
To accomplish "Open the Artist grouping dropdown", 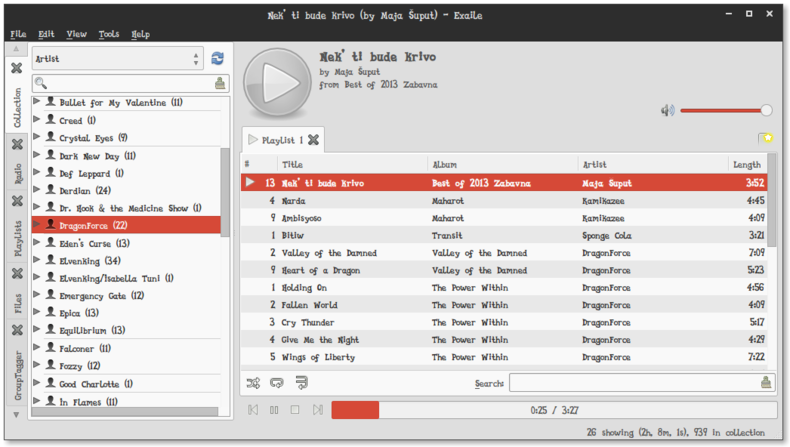I will (118, 59).
